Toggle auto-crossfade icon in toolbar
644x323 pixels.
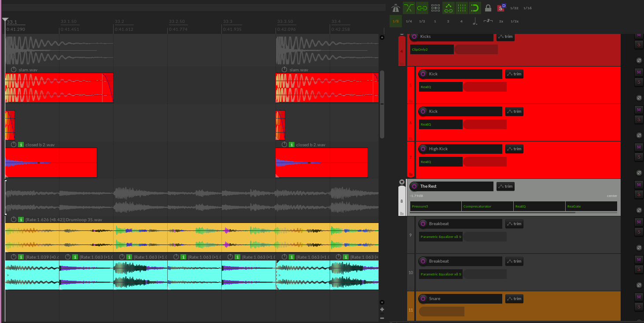point(409,8)
